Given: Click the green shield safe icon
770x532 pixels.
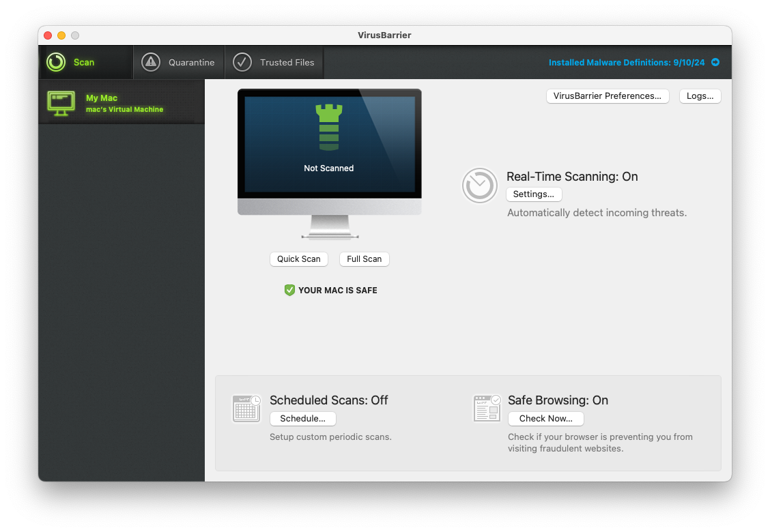Looking at the screenshot, I should (x=289, y=290).
